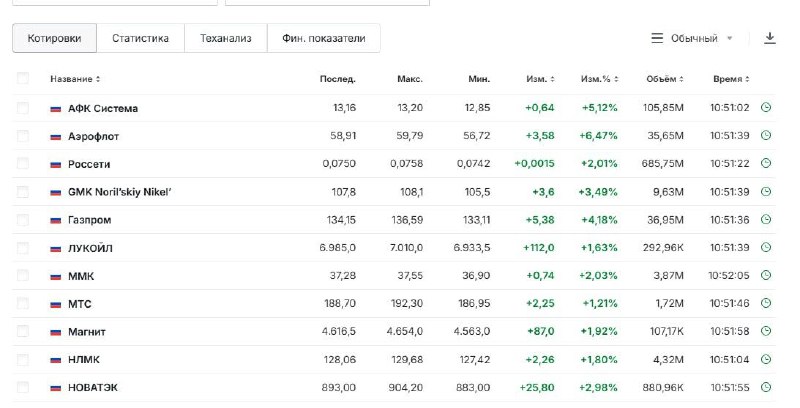Open the GMK Noril'skiy Nikel' stock link

tap(120, 192)
